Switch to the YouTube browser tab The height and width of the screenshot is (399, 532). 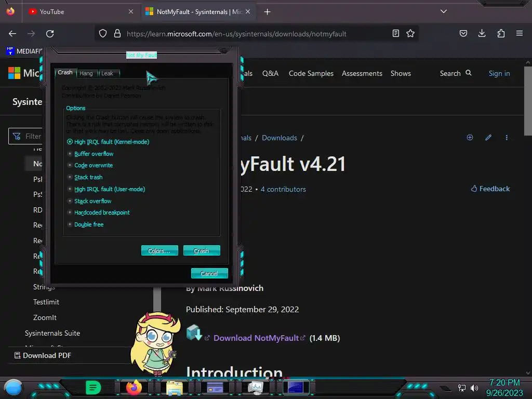click(81, 11)
